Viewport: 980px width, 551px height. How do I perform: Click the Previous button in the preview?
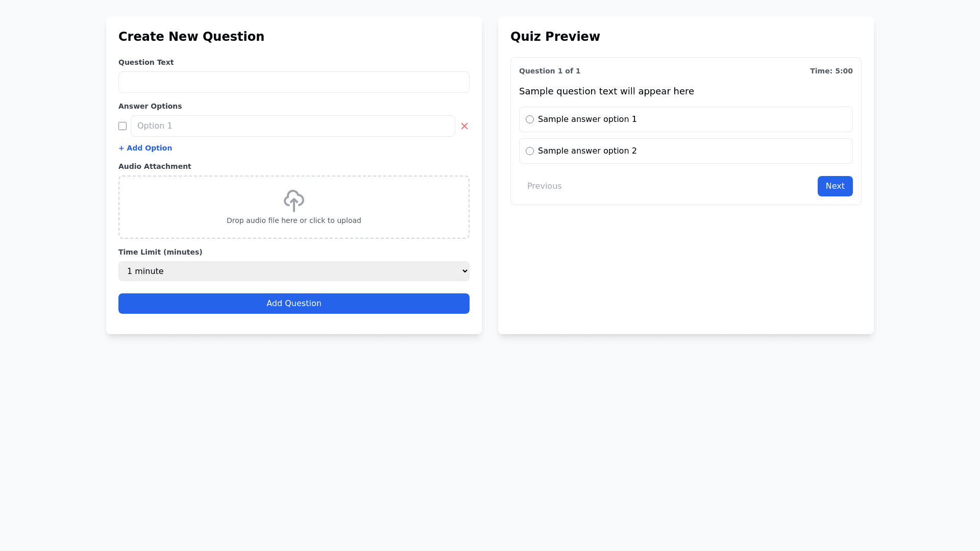(544, 186)
